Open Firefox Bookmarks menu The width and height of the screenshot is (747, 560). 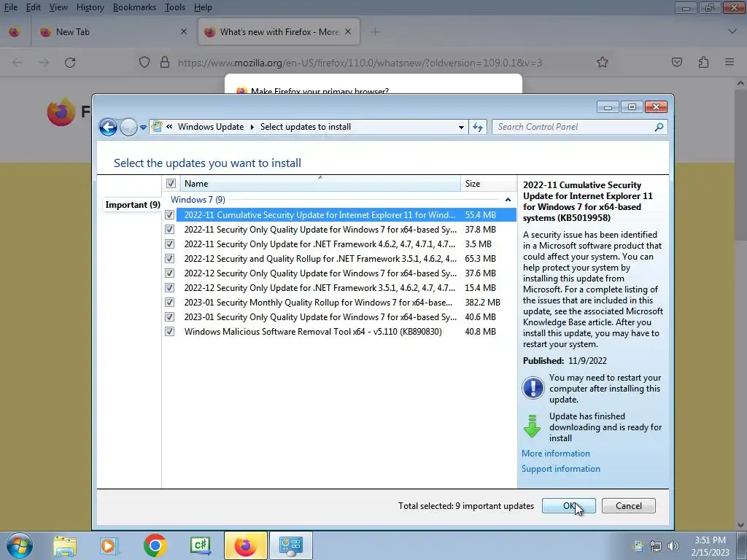click(134, 7)
